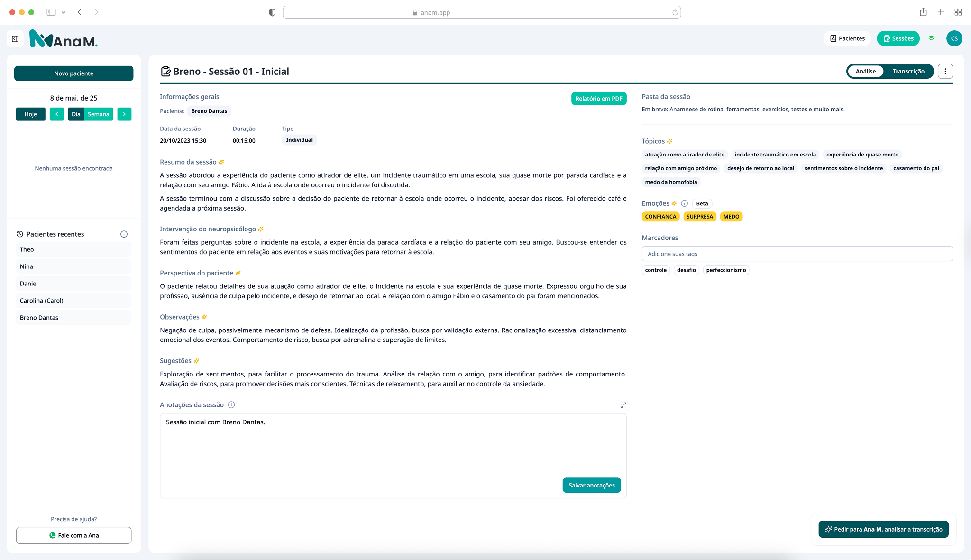Click the anam.app address bar
971x560 pixels.
click(482, 12)
